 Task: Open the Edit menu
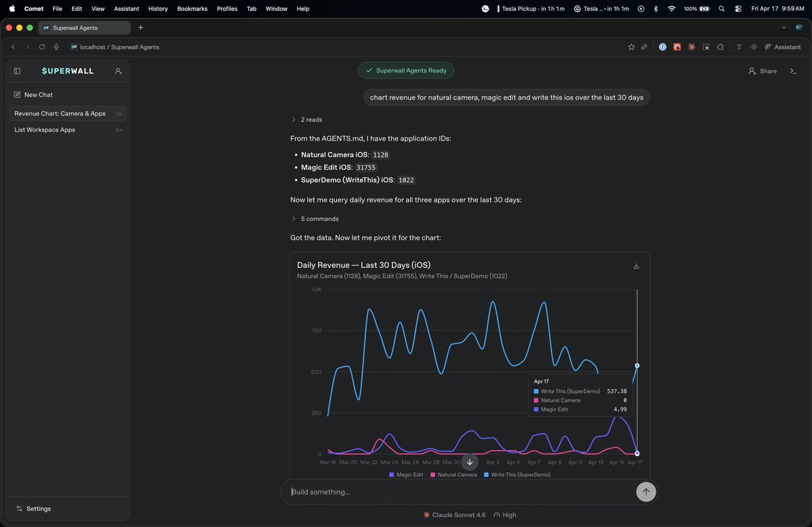tap(76, 9)
